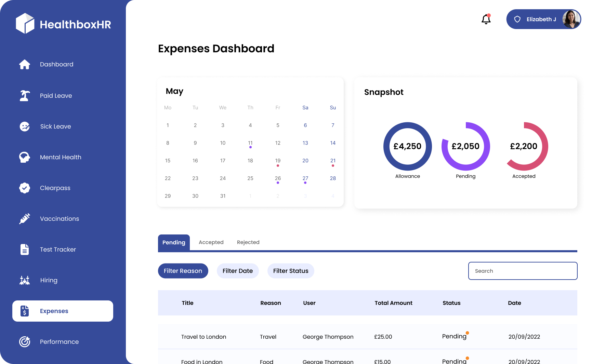Screen dimensions: 591x364
Task: Open the Filter Status dropdown
Action: pyautogui.click(x=291, y=271)
